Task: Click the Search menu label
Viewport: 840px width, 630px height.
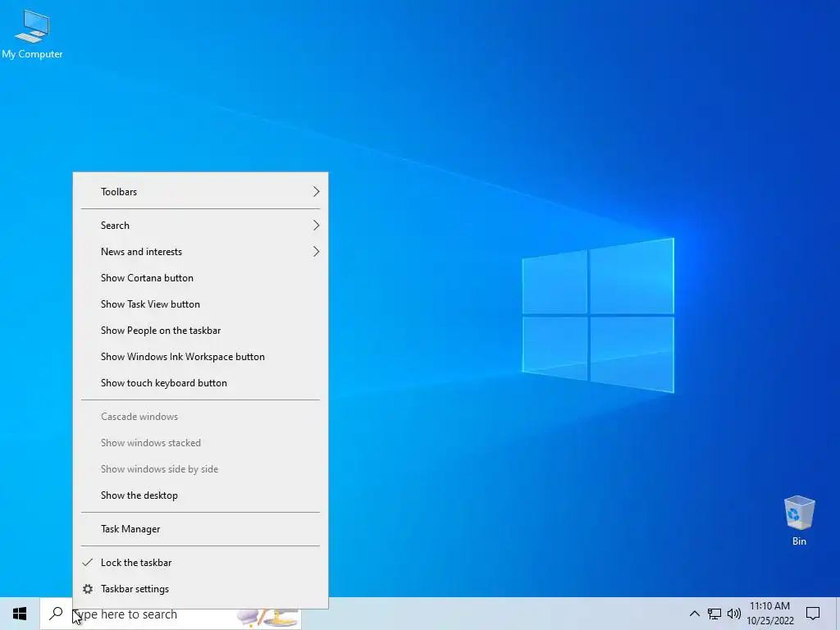Action: 115,226
